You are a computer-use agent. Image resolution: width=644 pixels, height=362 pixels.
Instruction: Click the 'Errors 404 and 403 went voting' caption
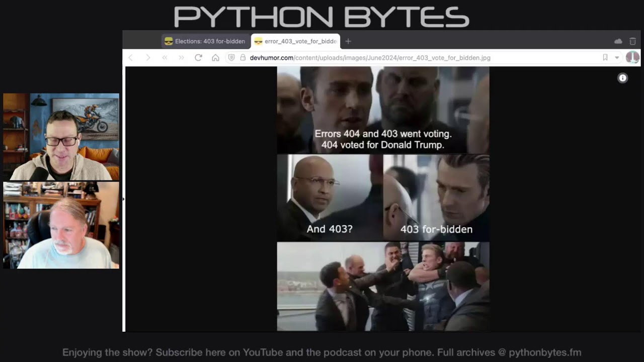point(383,139)
